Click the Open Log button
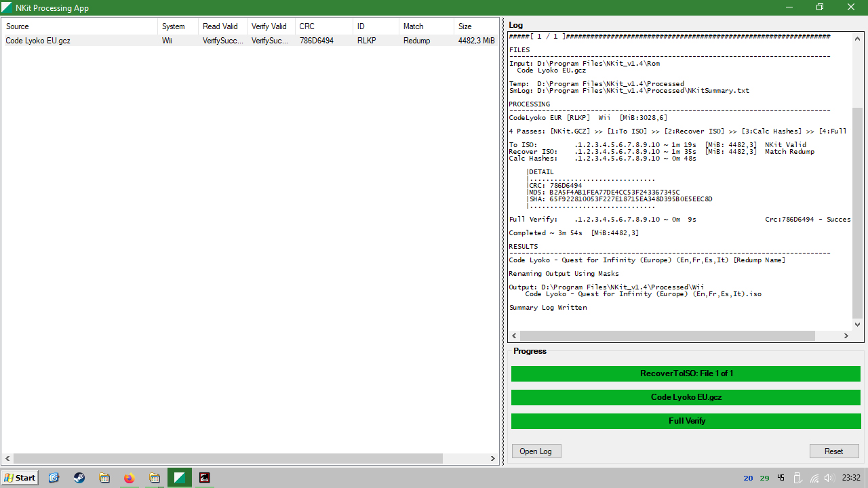This screenshot has width=868, height=488. click(x=536, y=451)
